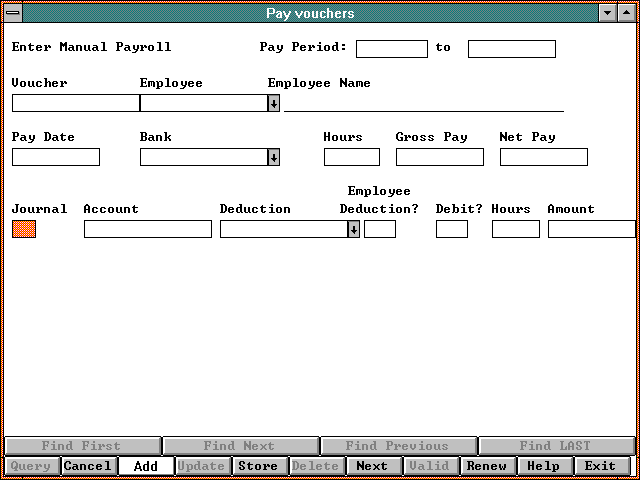Click the Voucher number field
This screenshot has height=480, width=640.
(x=75, y=103)
